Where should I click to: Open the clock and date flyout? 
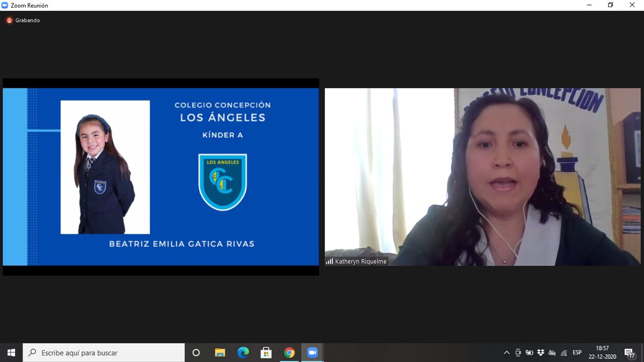pos(602,352)
